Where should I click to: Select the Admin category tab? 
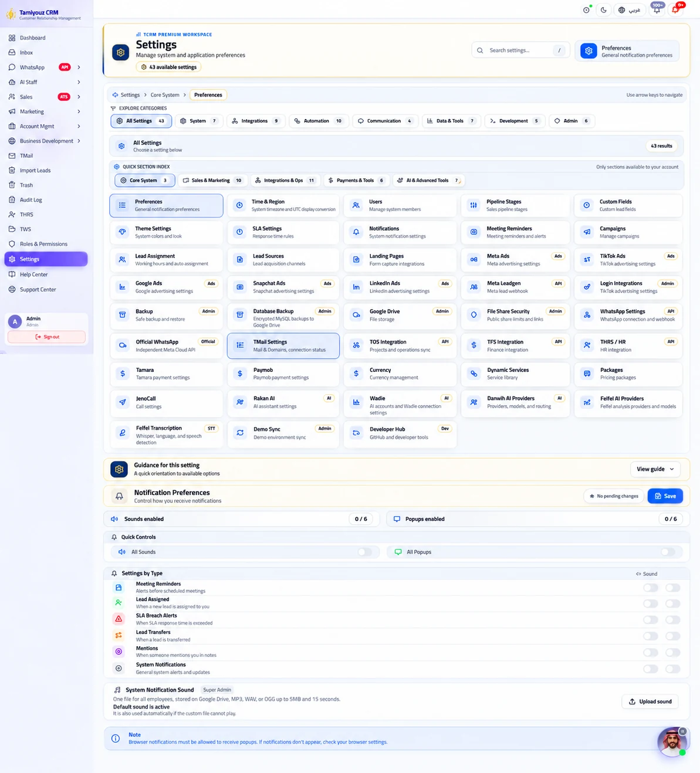572,121
